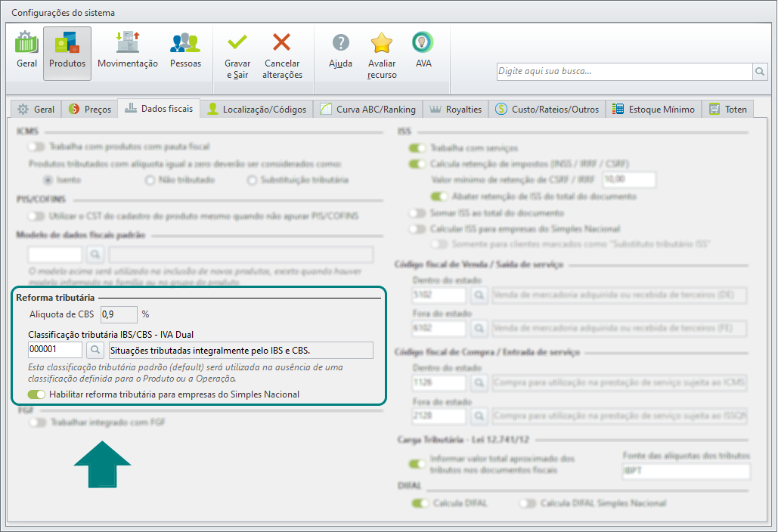Toggle Trabalha com produtos com pauta fiscal
This screenshot has width=778, height=532.
tap(36, 147)
